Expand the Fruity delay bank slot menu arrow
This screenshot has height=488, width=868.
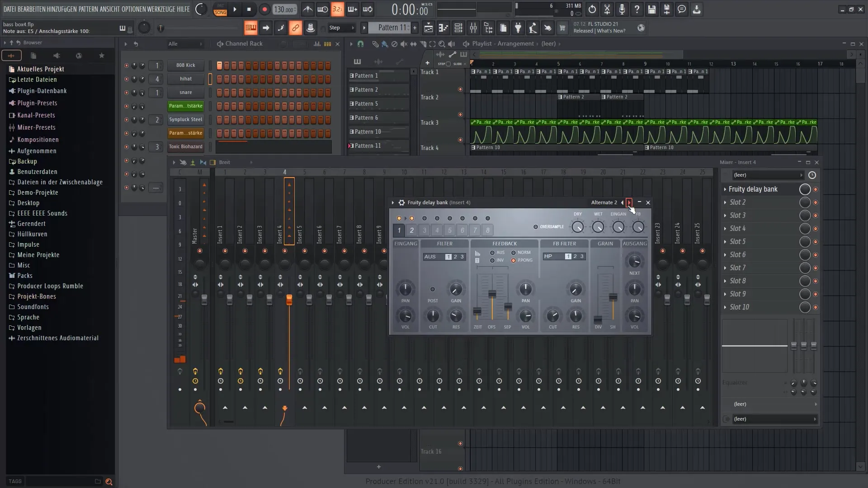pyautogui.click(x=725, y=189)
